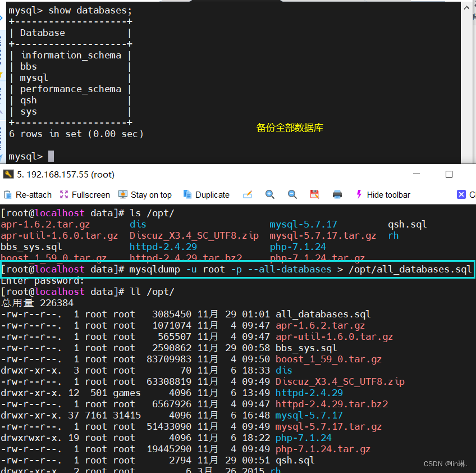Hide the toolbar
Screen dimensions: 476x473
pyautogui.click(x=383, y=195)
